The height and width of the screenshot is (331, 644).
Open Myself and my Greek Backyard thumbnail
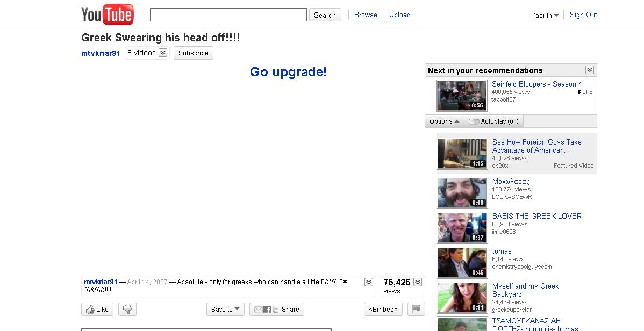(x=462, y=297)
